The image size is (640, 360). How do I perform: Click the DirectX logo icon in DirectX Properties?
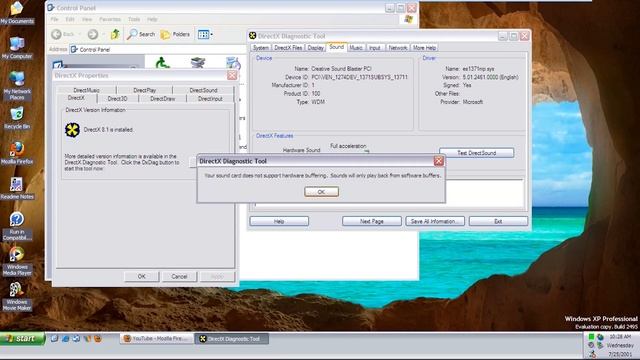click(72, 130)
